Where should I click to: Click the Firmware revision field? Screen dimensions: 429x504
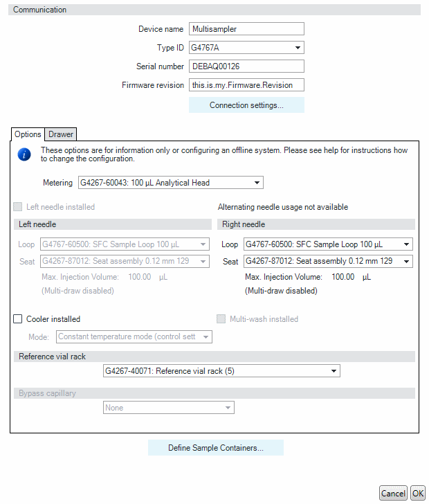pos(246,85)
